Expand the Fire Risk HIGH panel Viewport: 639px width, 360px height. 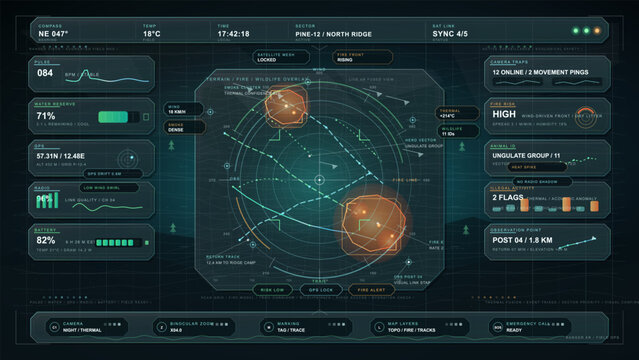[547, 116]
